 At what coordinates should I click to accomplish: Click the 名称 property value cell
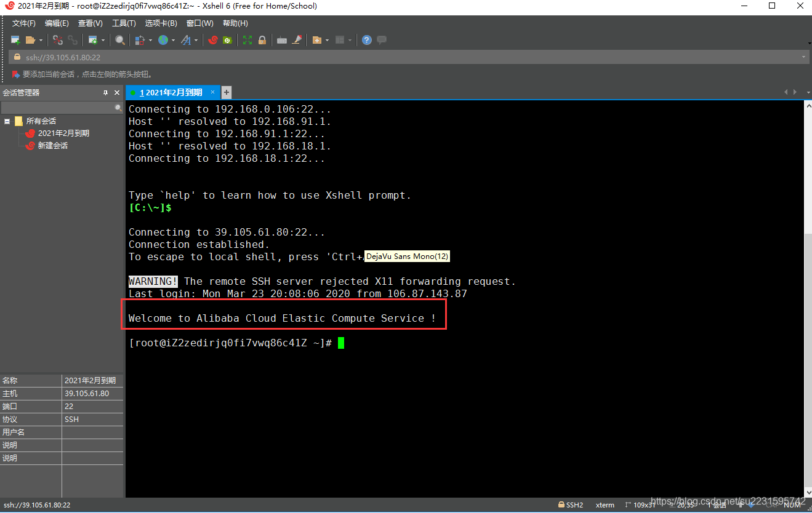click(92, 381)
